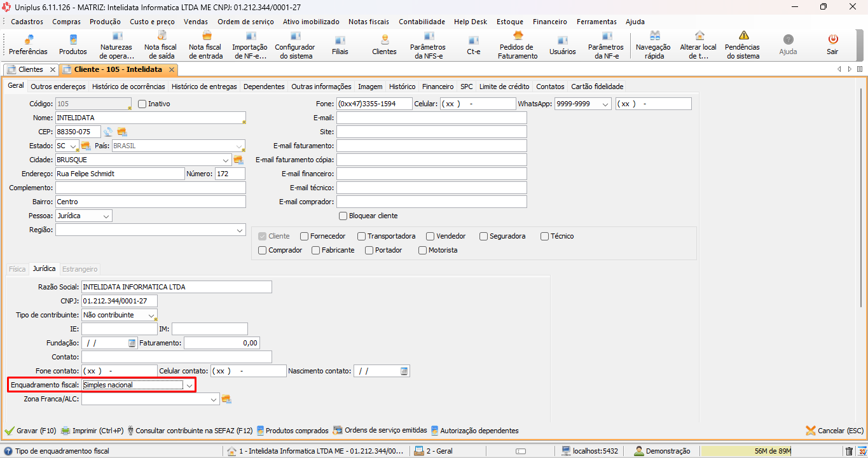Open the Ct-e toolbar icon
The image size is (868, 458).
click(x=474, y=45)
